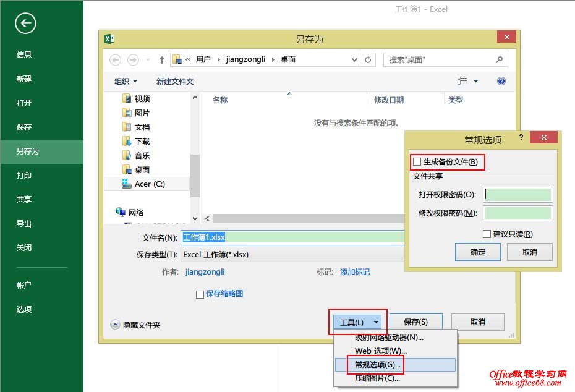Screen dimensions: 575x392
Task: Open 新建 in Backstage sidebar
Action: point(24,79)
